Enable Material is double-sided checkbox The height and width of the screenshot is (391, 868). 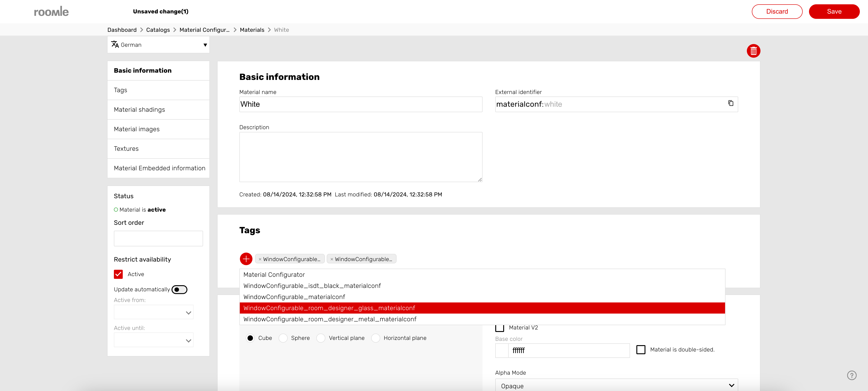point(640,349)
